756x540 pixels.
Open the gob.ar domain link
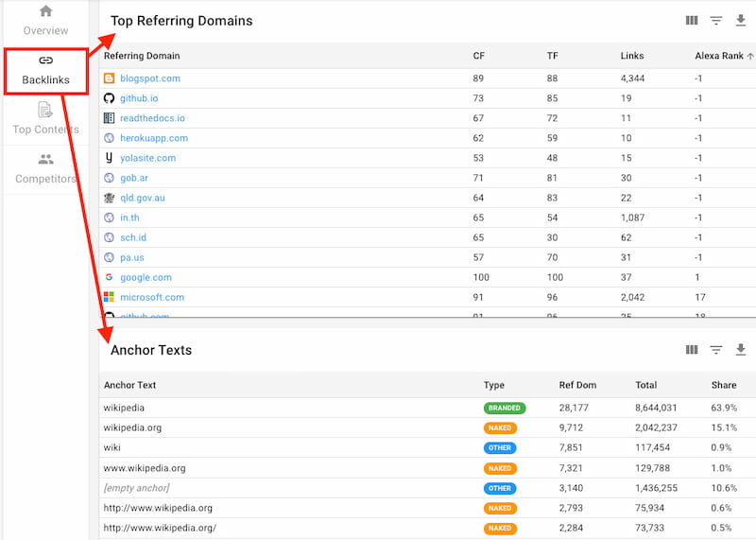click(x=134, y=178)
